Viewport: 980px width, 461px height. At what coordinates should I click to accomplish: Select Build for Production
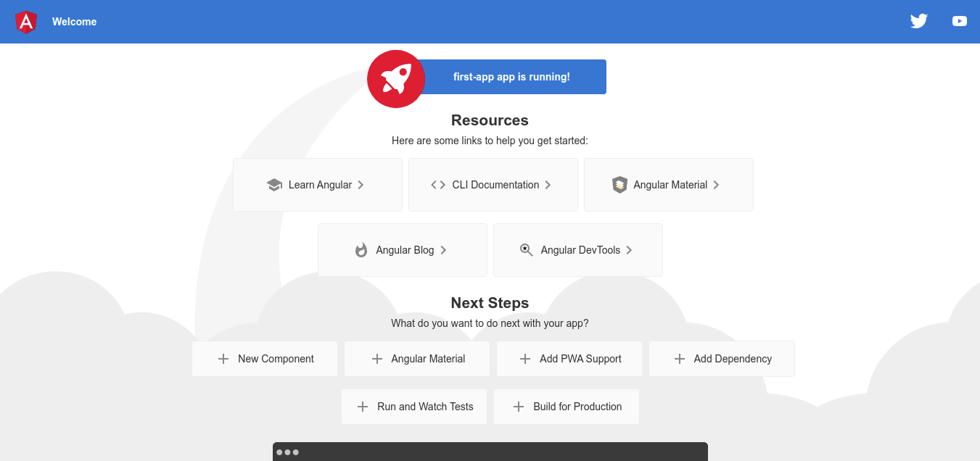pyautogui.click(x=567, y=407)
